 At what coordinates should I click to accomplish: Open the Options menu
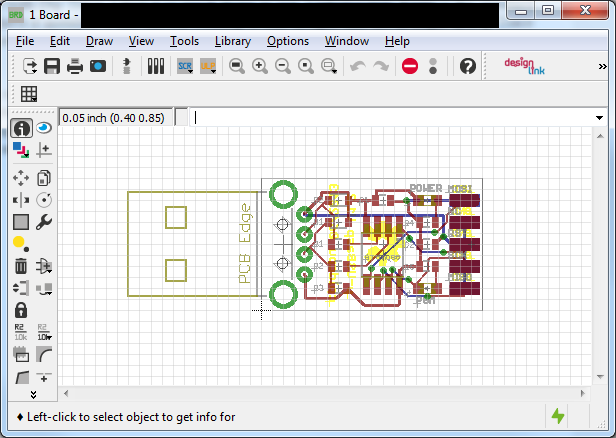coord(288,41)
